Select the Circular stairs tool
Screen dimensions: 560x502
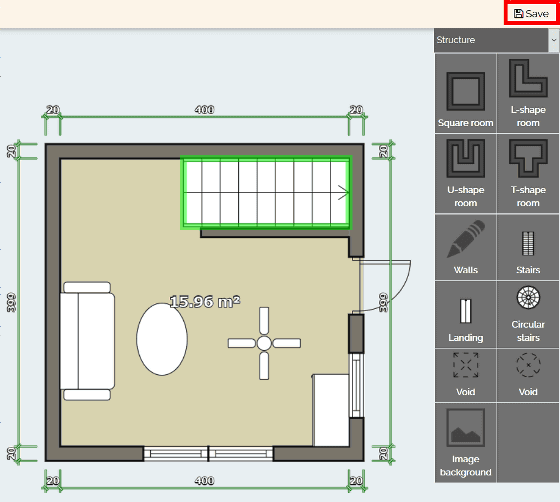[x=528, y=314]
